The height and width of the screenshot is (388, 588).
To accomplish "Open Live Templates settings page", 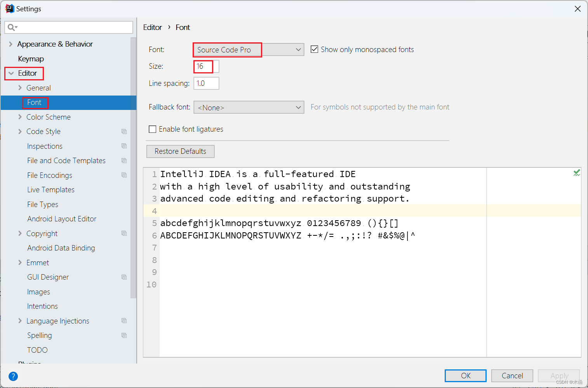I will 51,190.
